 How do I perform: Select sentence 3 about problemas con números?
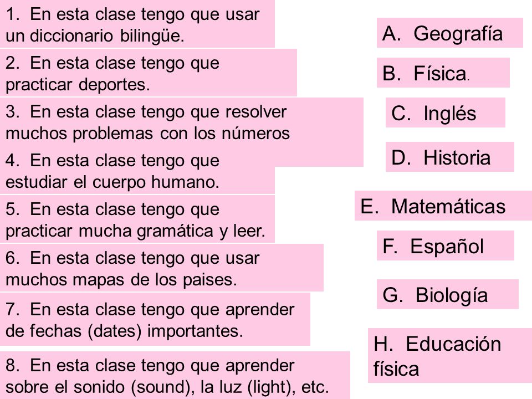click(x=182, y=123)
